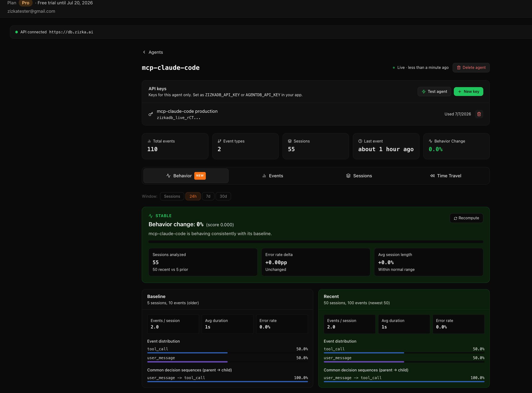The width and height of the screenshot is (532, 393).
Task: Click the trash icon for production key
Action: (479, 114)
